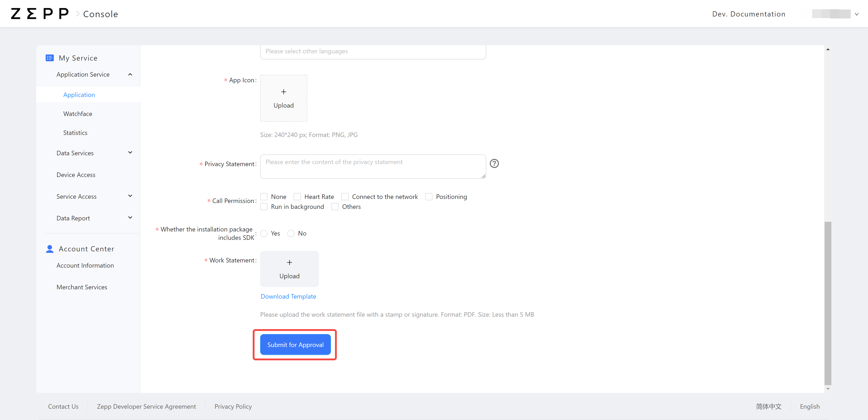The width and height of the screenshot is (868, 420).
Task: Open the Statistics page
Action: (75, 132)
